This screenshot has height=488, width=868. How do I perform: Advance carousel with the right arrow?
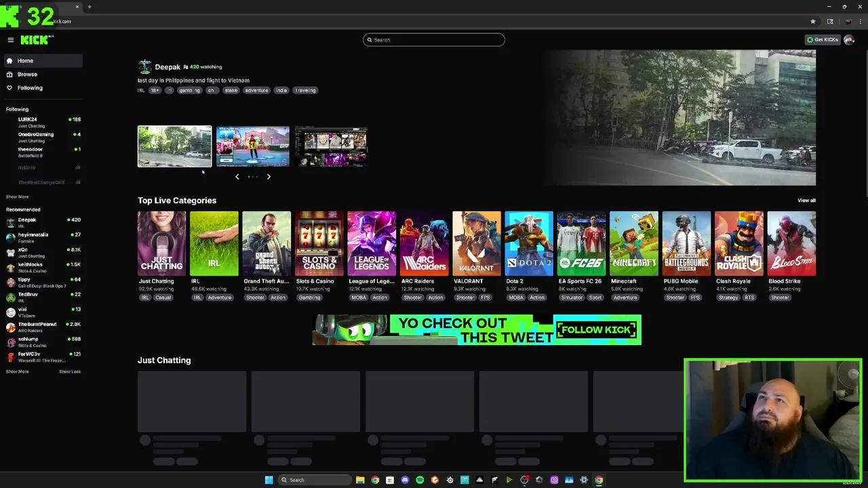click(x=269, y=176)
